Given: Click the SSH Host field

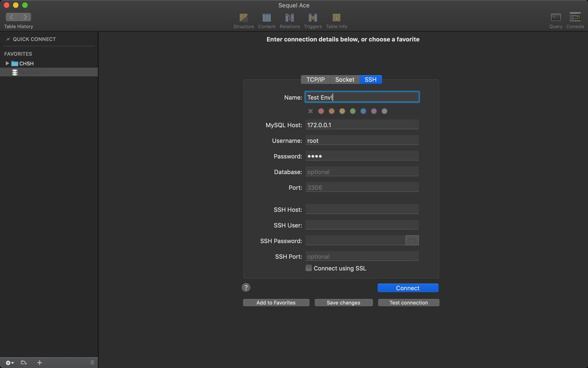Looking at the screenshot, I should point(362,210).
